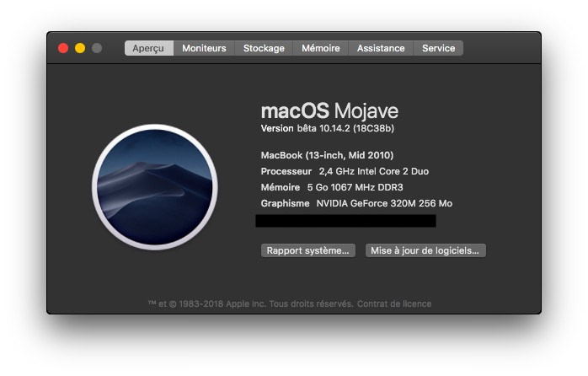Open the Assistance tab
The image size is (588, 376).
pos(381,48)
